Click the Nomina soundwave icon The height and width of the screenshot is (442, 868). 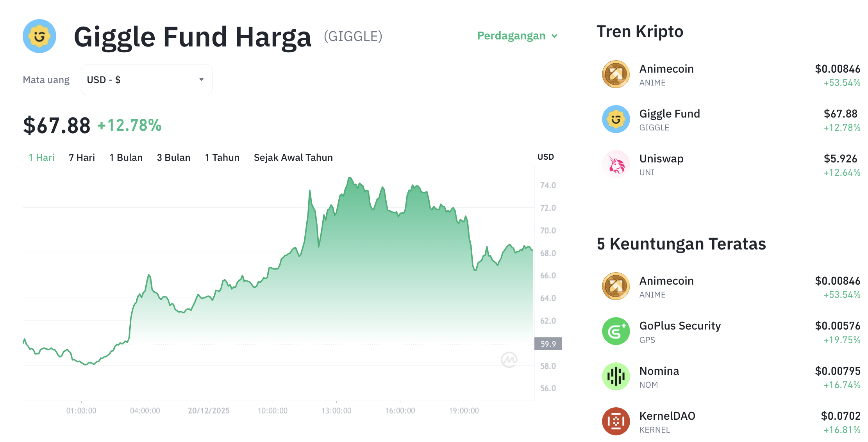pyautogui.click(x=616, y=376)
